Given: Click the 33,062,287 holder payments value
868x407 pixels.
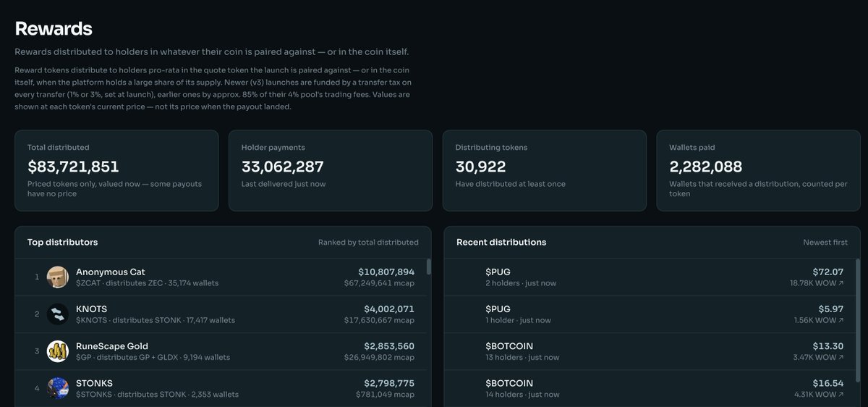Looking at the screenshot, I should point(283,167).
